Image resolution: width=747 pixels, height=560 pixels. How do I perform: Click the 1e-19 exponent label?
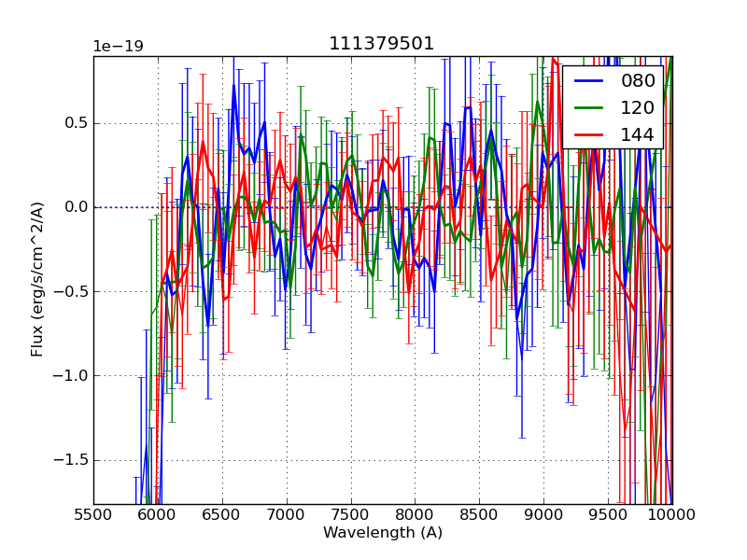pyautogui.click(x=118, y=47)
